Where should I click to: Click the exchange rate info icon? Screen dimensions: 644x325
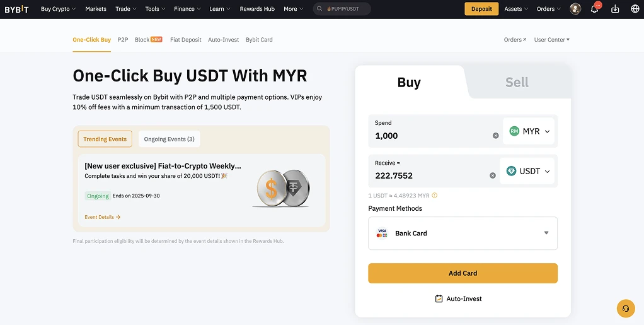(435, 196)
